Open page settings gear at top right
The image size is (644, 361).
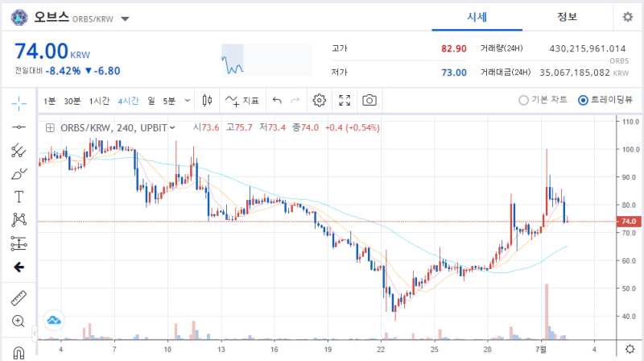tap(628, 17)
